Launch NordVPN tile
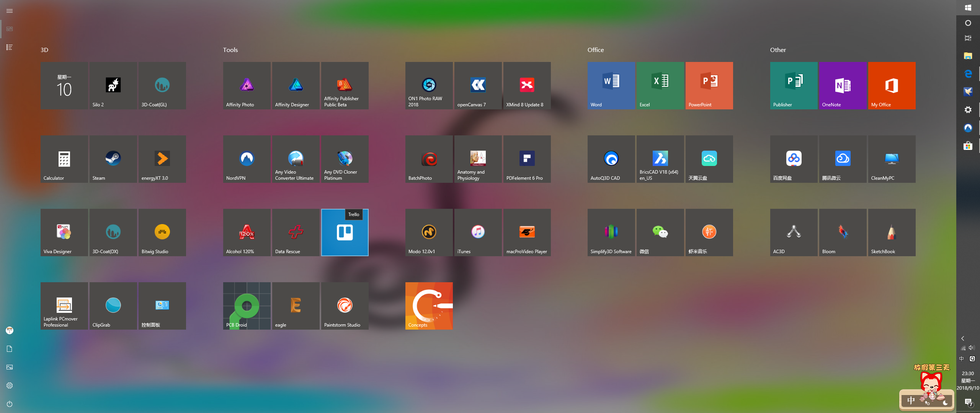Image resolution: width=980 pixels, height=413 pixels. click(247, 159)
